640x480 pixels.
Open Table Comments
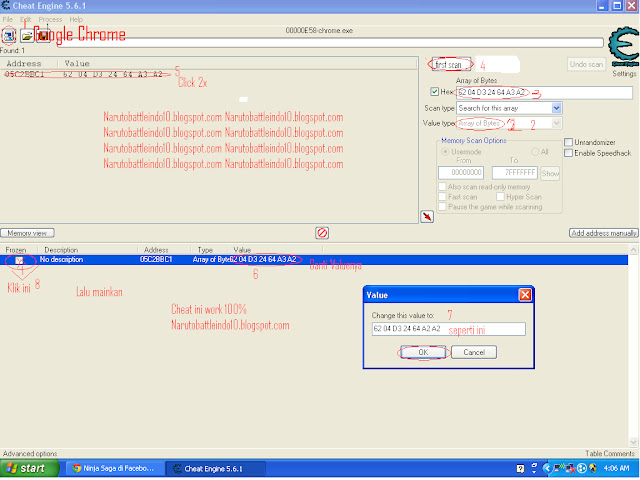point(610,453)
